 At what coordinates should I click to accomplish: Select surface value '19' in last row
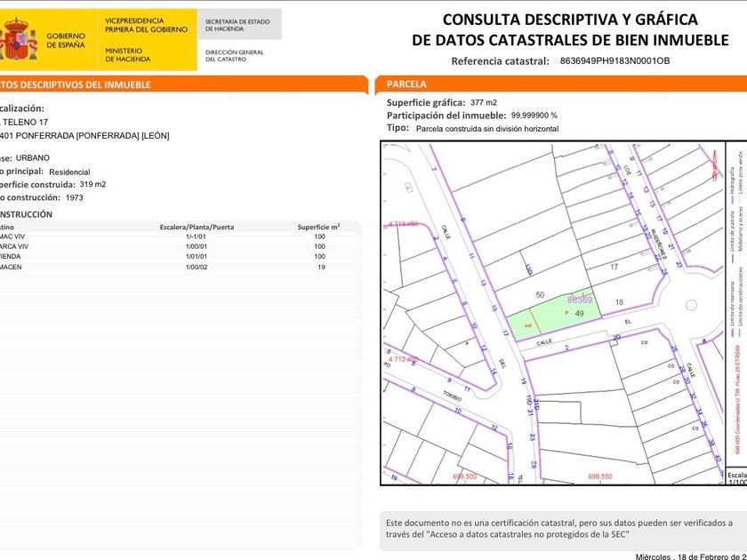tap(322, 268)
